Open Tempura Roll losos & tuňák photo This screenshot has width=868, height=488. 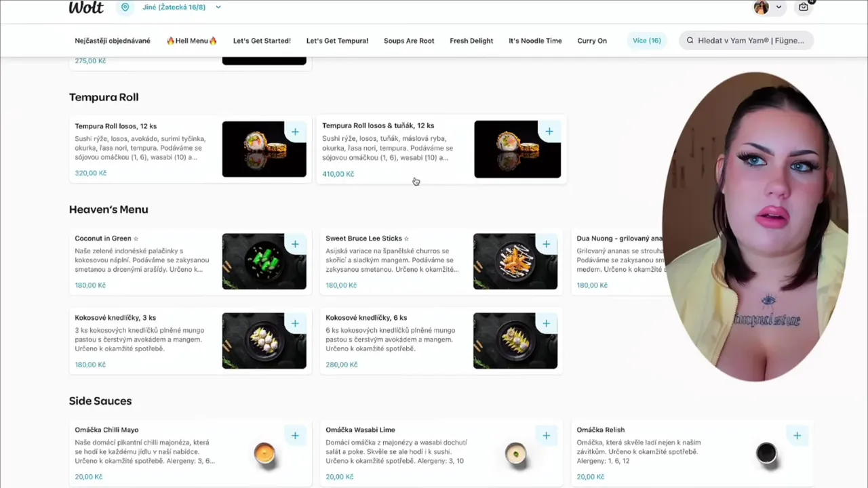click(x=517, y=150)
